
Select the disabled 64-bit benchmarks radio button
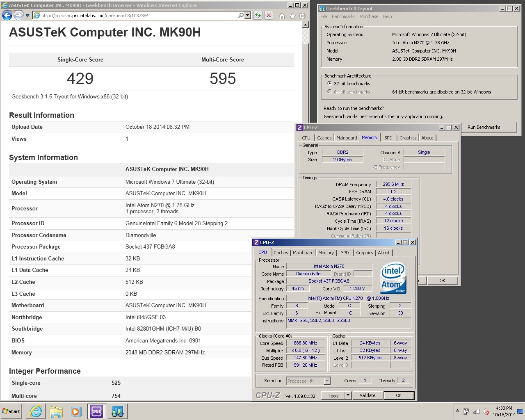[329, 91]
